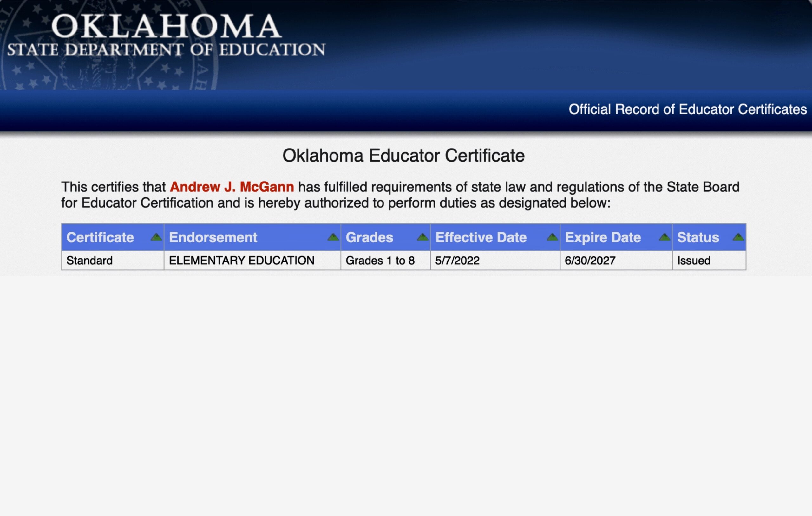Click sort arrow in Certificate column
The height and width of the screenshot is (516, 812).
(156, 237)
